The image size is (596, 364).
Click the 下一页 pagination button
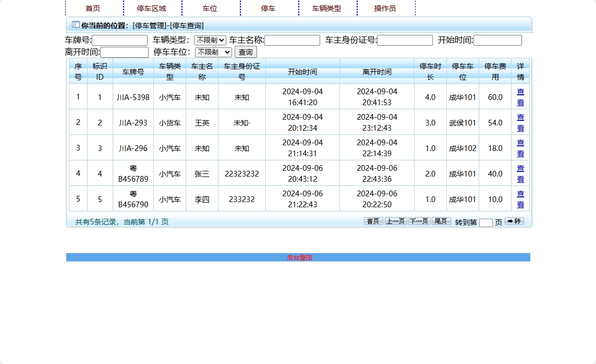coord(419,220)
